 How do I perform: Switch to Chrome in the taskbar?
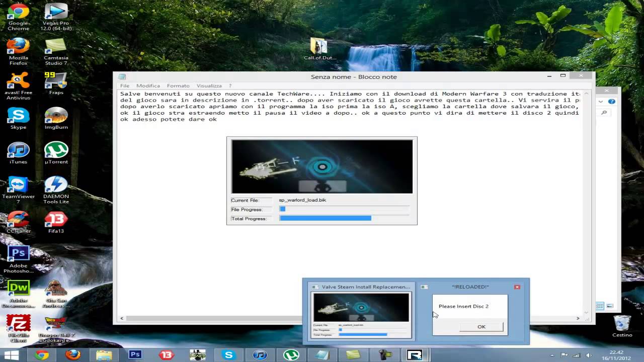tap(42, 355)
